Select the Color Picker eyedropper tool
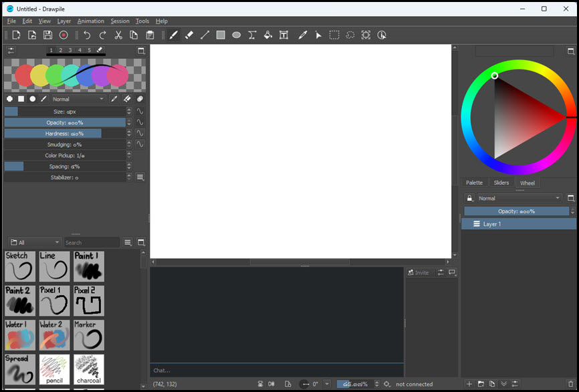The height and width of the screenshot is (392, 579). [x=302, y=35]
